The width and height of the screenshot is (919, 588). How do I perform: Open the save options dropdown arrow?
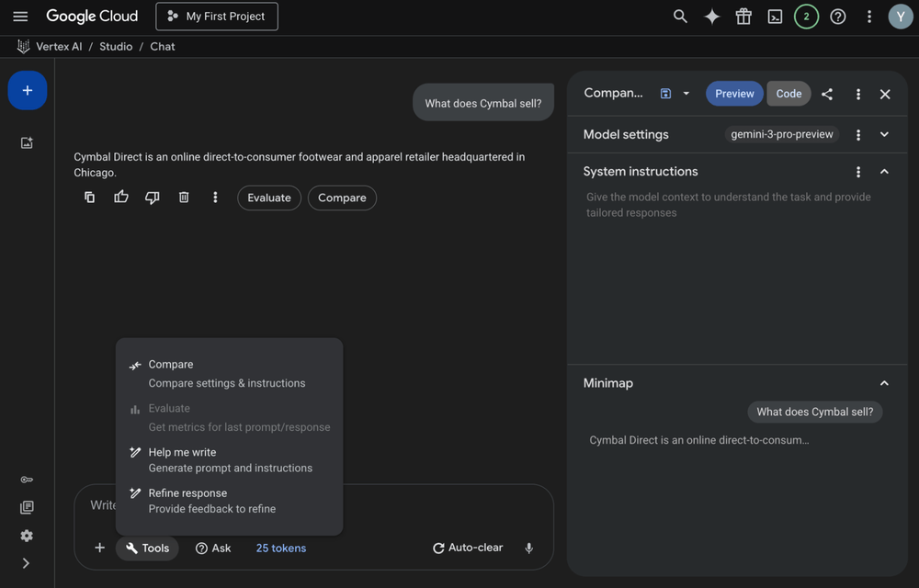click(x=686, y=94)
